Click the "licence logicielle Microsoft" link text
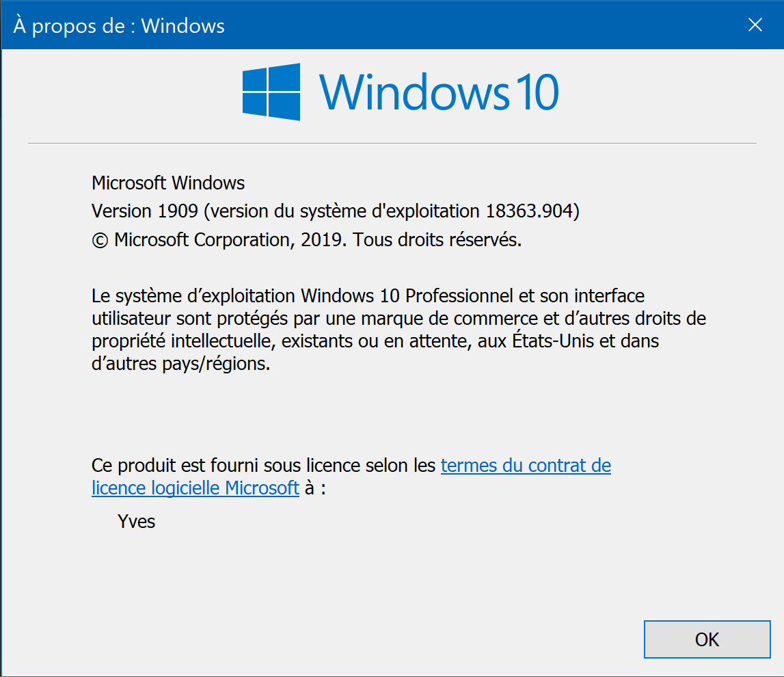 (x=195, y=488)
